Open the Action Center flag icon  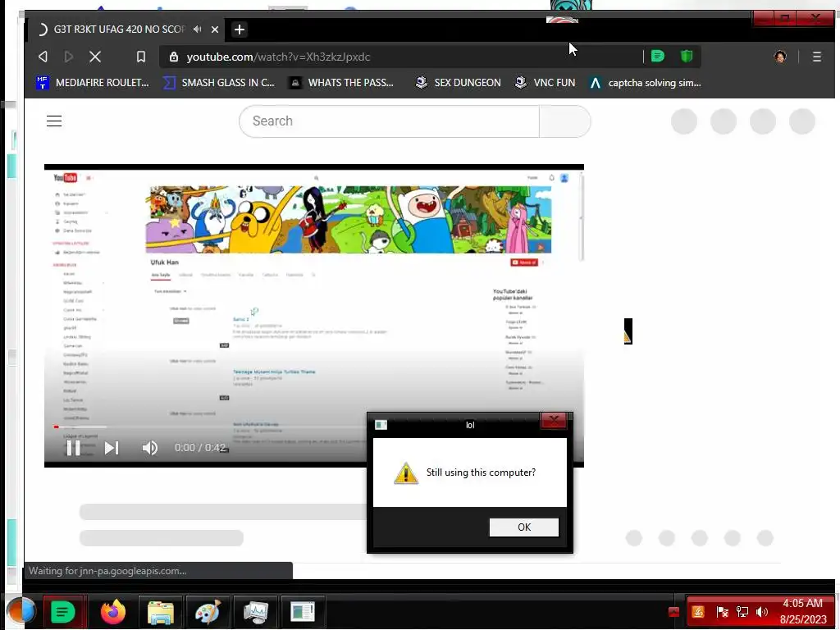click(x=722, y=612)
